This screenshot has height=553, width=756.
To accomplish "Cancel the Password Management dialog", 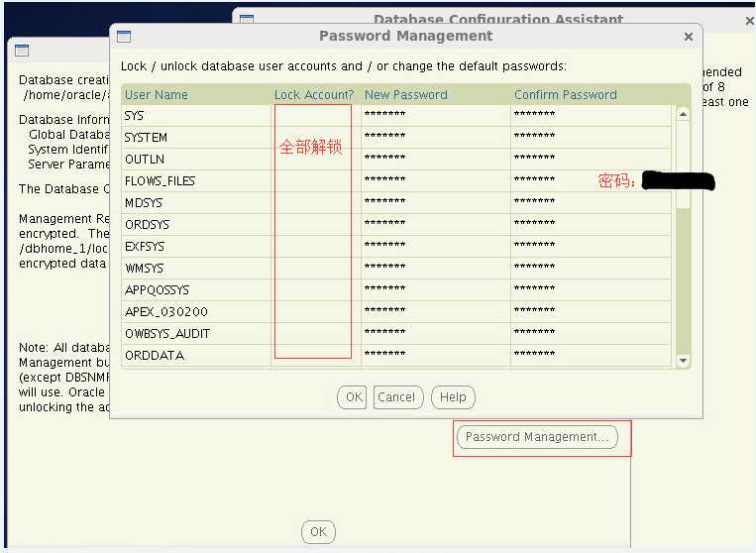I will coord(398,397).
